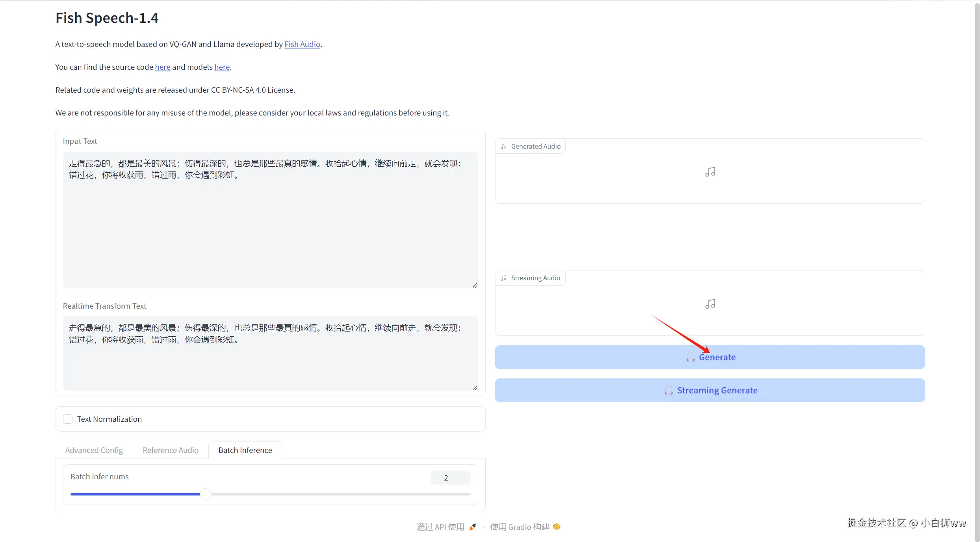This screenshot has height=542, width=980.
Task: Click the headphone icon on Streaming Generate button
Action: click(668, 391)
